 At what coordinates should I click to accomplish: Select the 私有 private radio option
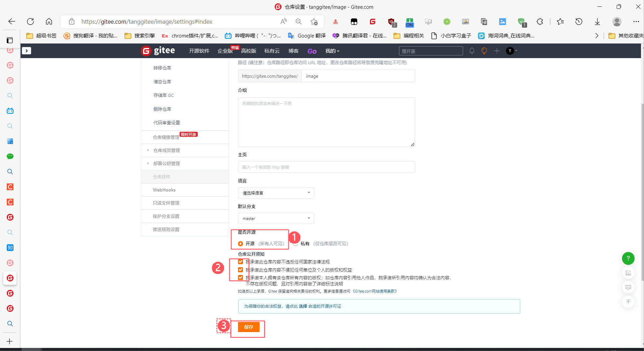(x=296, y=244)
